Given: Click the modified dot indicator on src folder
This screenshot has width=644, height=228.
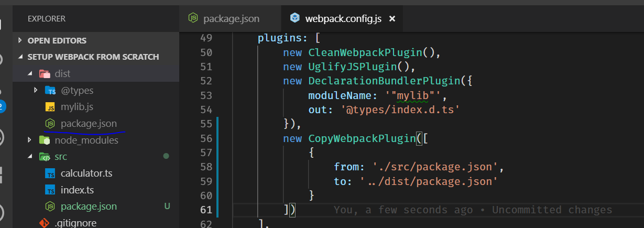Looking at the screenshot, I should (166, 156).
